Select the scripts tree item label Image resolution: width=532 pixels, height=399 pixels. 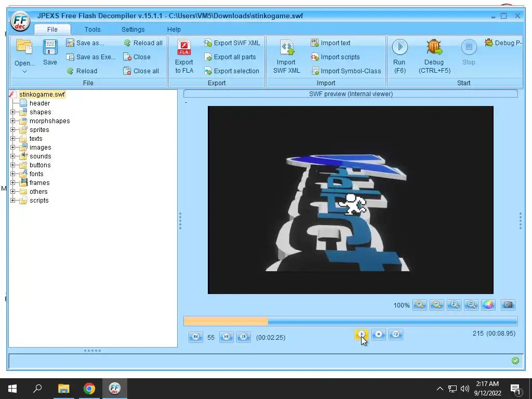pos(39,200)
